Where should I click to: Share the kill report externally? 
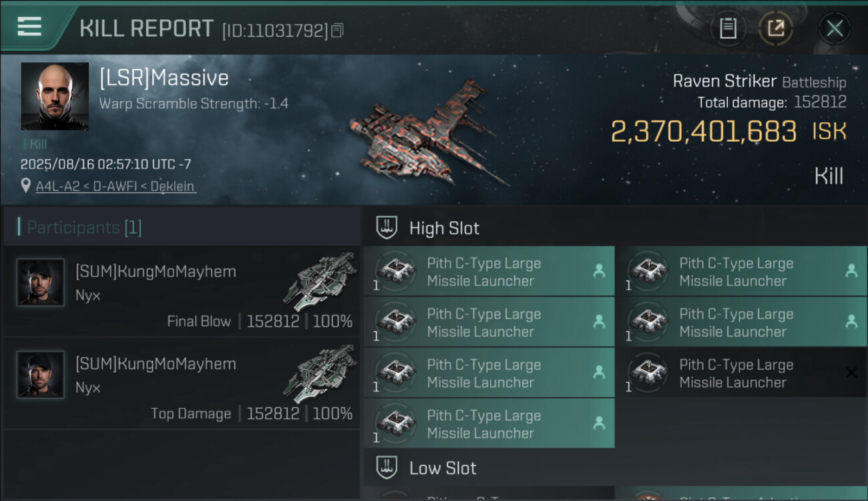(775, 29)
